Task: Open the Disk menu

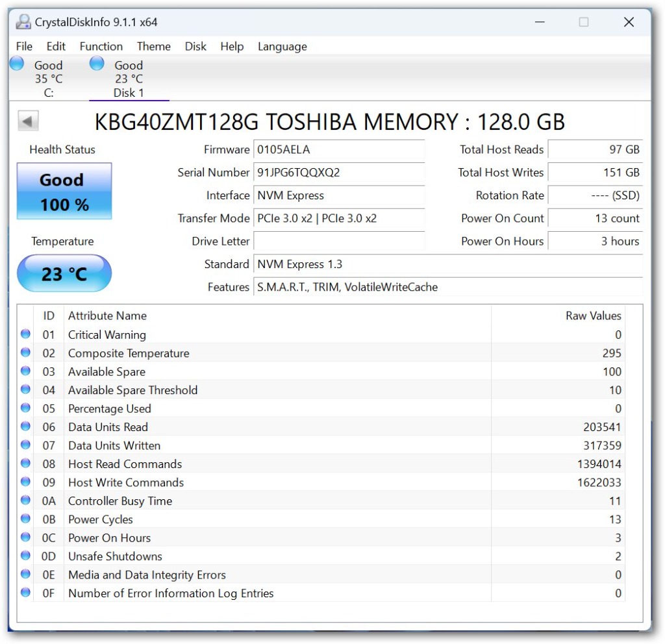Action: point(195,46)
